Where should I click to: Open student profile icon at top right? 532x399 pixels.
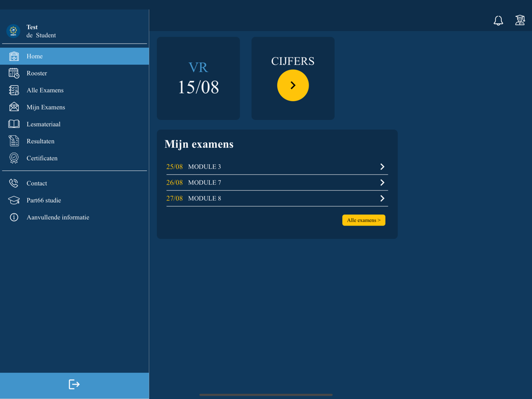pyautogui.click(x=520, y=20)
